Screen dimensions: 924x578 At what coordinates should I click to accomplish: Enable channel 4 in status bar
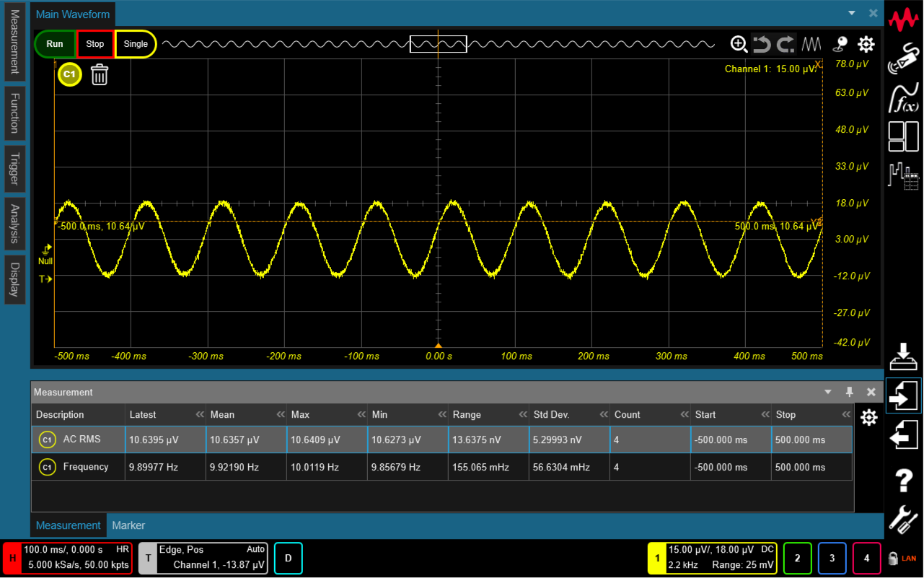(x=866, y=558)
